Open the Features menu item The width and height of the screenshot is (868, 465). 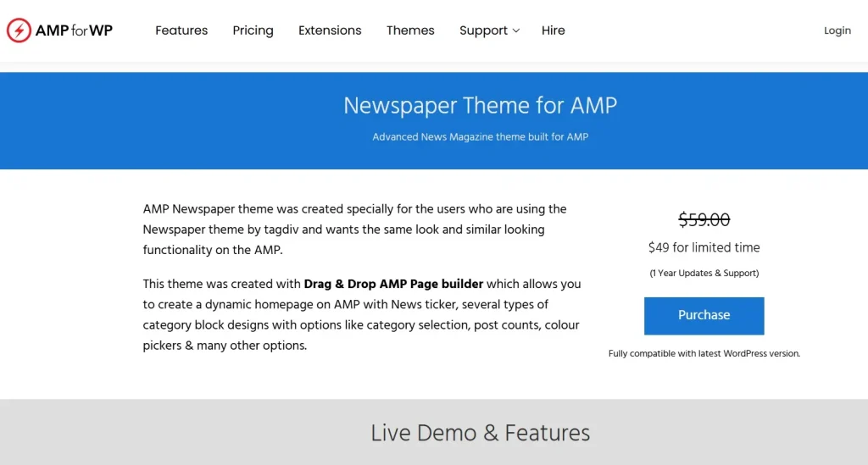coord(181,30)
